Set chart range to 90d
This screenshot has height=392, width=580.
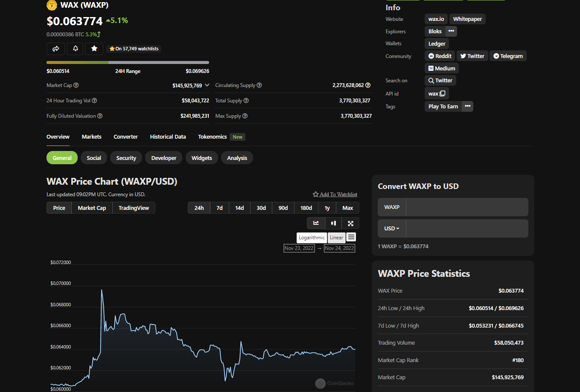click(x=283, y=208)
